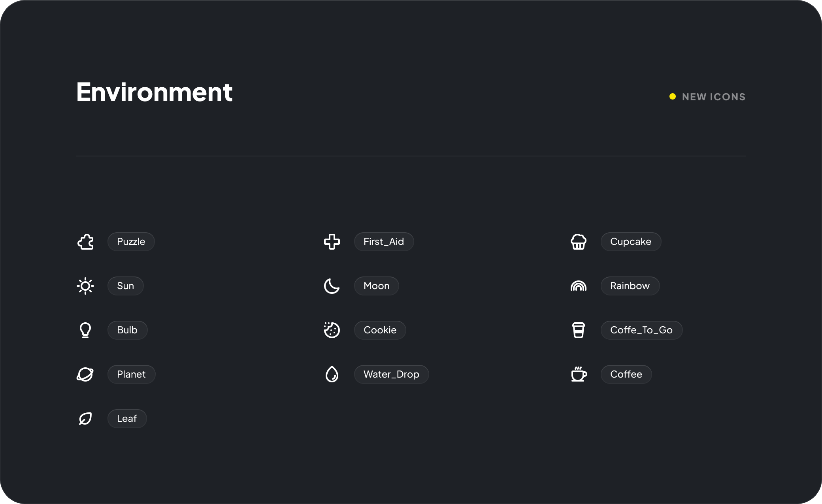This screenshot has width=822, height=504.
Task: Click the crescent moon icon
Action: (332, 286)
